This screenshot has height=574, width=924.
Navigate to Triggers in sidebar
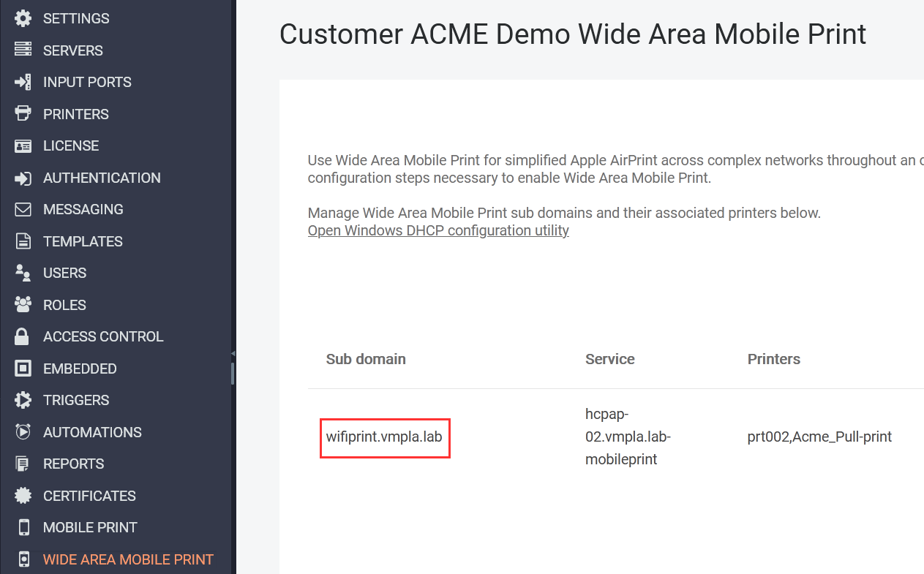(76, 400)
